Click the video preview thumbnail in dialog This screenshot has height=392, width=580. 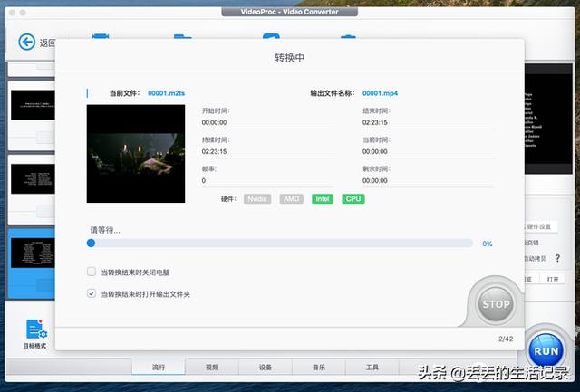(x=136, y=154)
